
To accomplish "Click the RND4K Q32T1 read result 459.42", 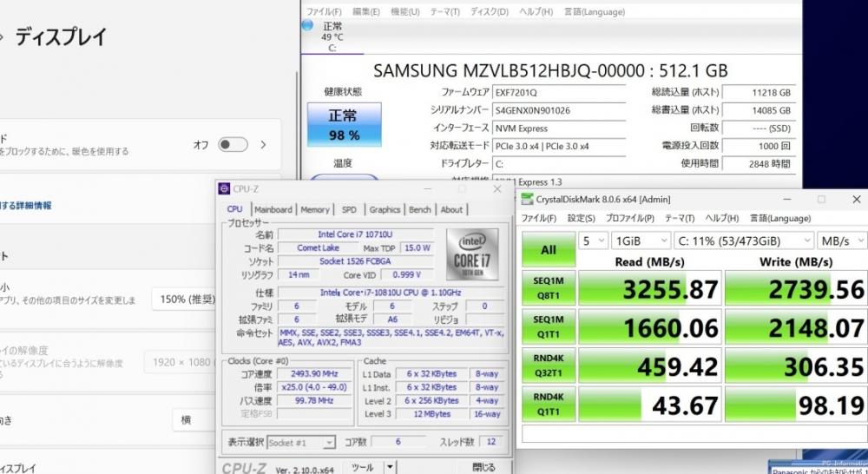I will pos(650,366).
